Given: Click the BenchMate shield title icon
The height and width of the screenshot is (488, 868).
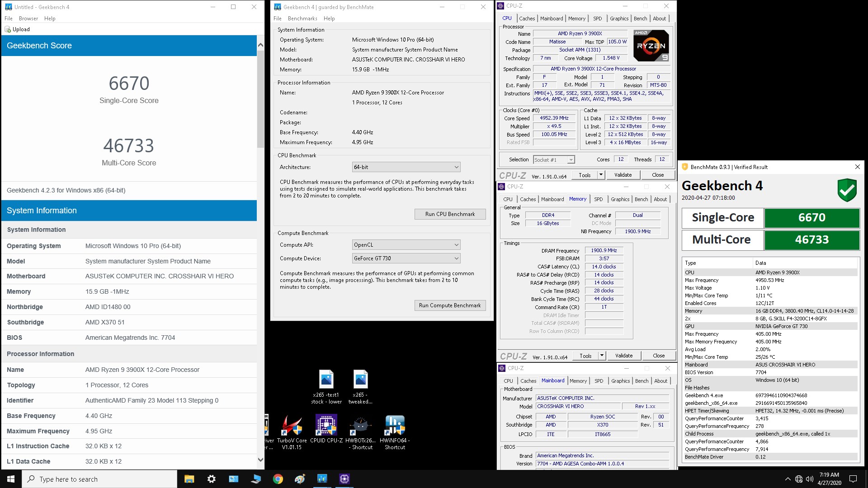Looking at the screenshot, I should pyautogui.click(x=684, y=167).
